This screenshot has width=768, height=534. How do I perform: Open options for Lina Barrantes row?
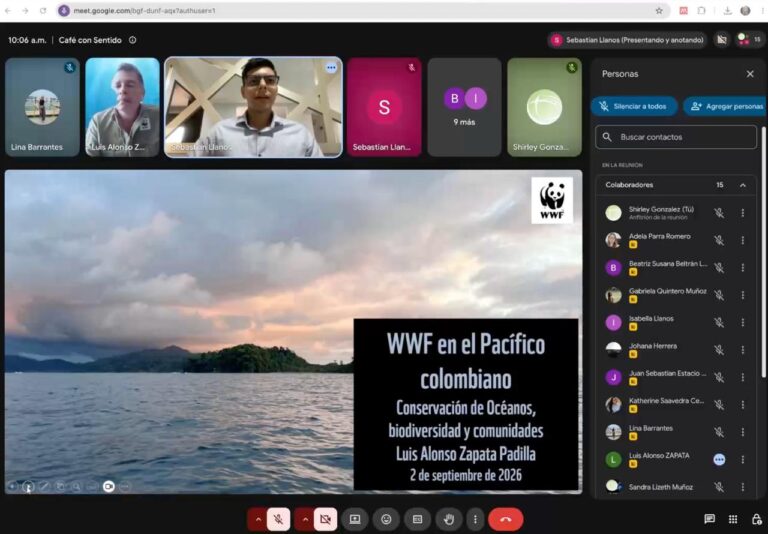[743, 433]
